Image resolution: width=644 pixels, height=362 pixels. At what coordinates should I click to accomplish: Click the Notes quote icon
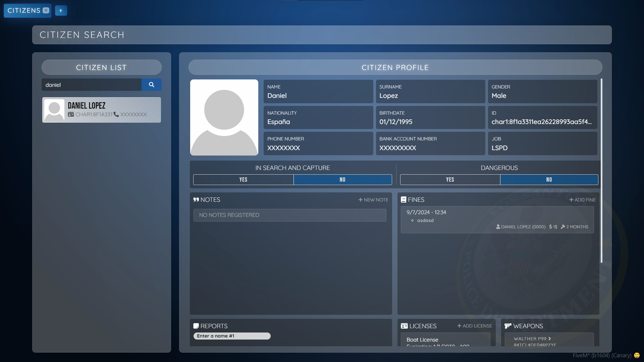click(196, 200)
